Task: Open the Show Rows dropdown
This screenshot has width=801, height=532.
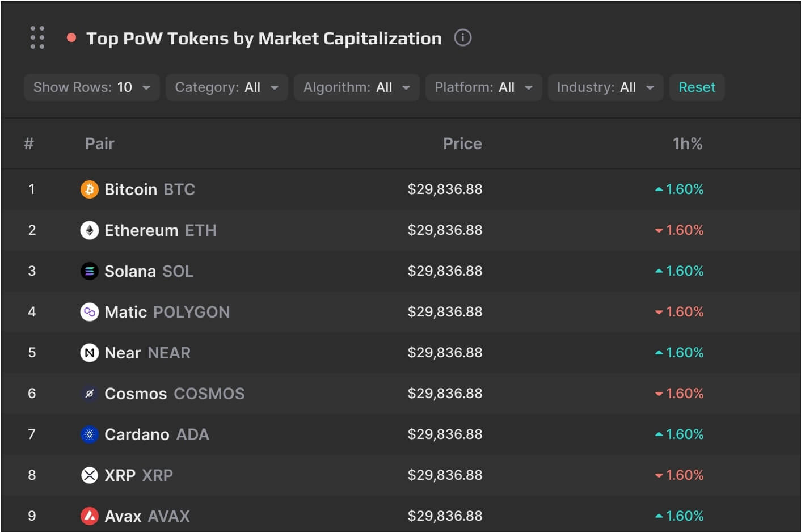Action: (92, 87)
